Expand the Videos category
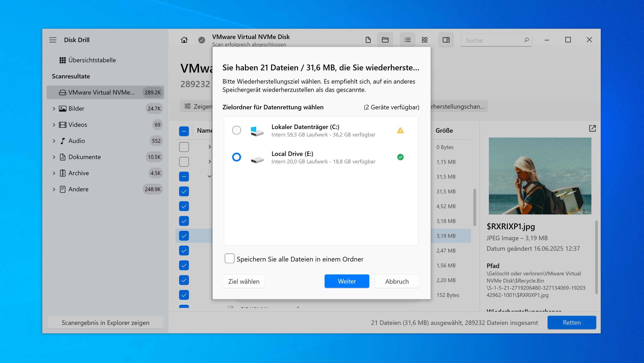Viewport: 644px width, 363px height. tap(54, 125)
